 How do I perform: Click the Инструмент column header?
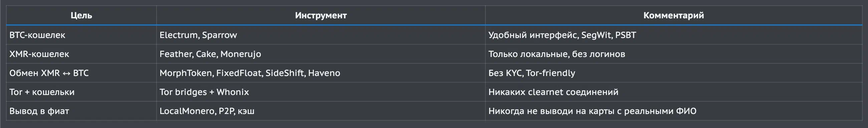pos(321,15)
